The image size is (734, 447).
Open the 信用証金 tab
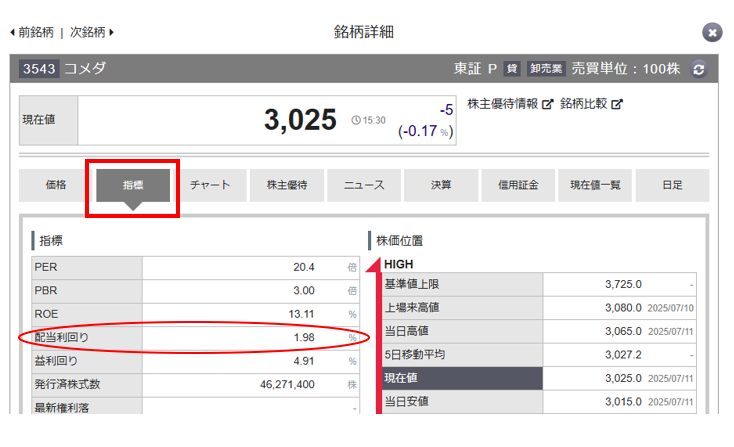coord(517,185)
